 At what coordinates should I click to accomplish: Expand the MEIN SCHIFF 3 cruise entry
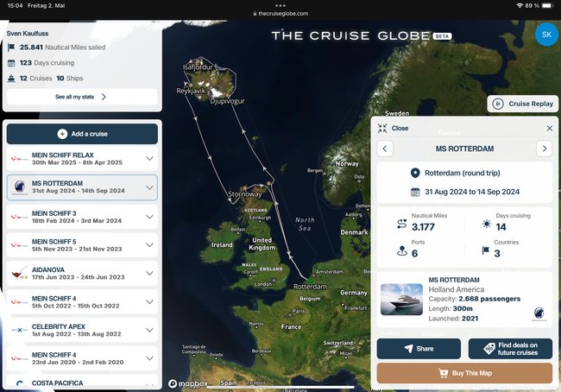(150, 217)
